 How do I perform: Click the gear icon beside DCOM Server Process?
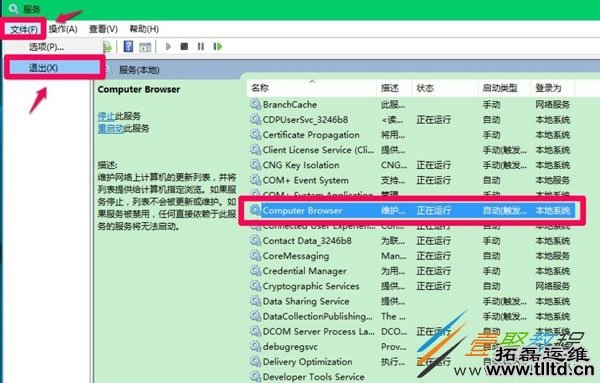point(255,331)
